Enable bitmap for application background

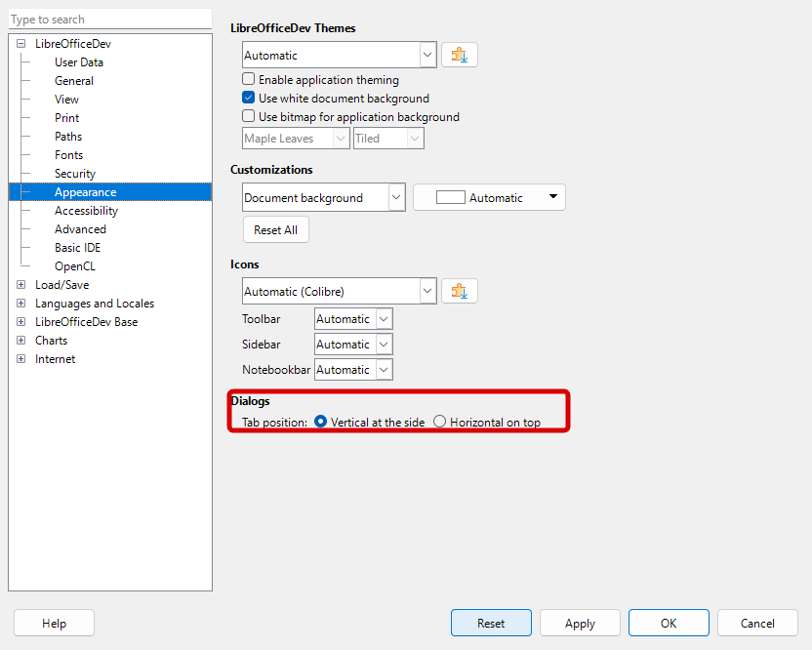click(249, 117)
